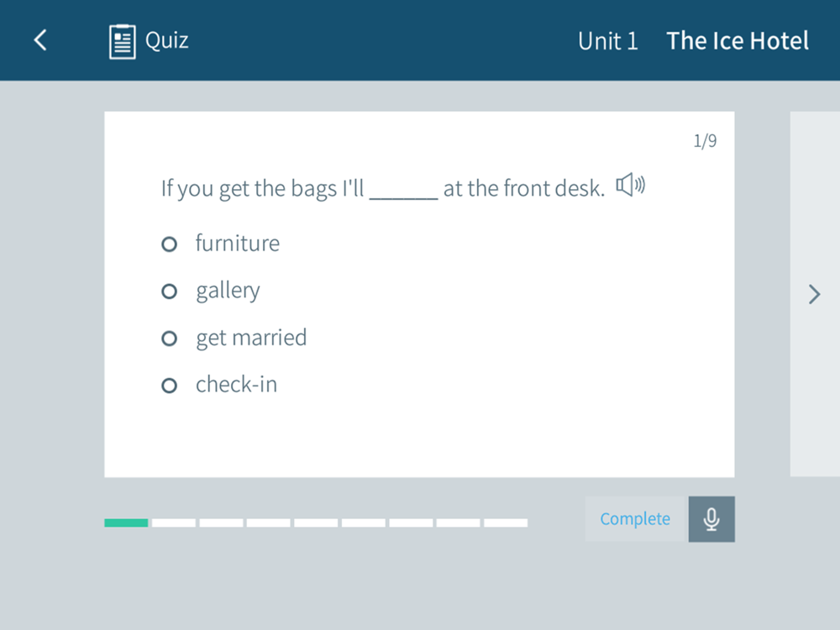This screenshot has height=630, width=840.
Task: Jump to last progress bar segment
Action: 506,522
